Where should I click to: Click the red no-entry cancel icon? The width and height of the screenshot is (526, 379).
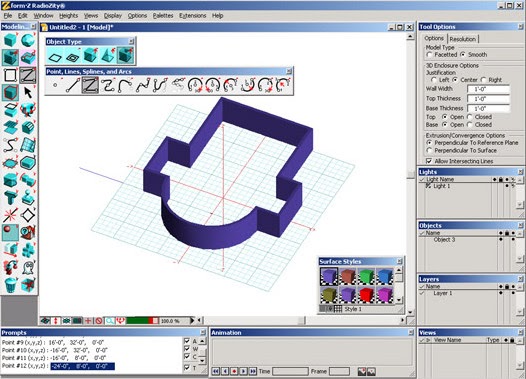[x=99, y=321]
